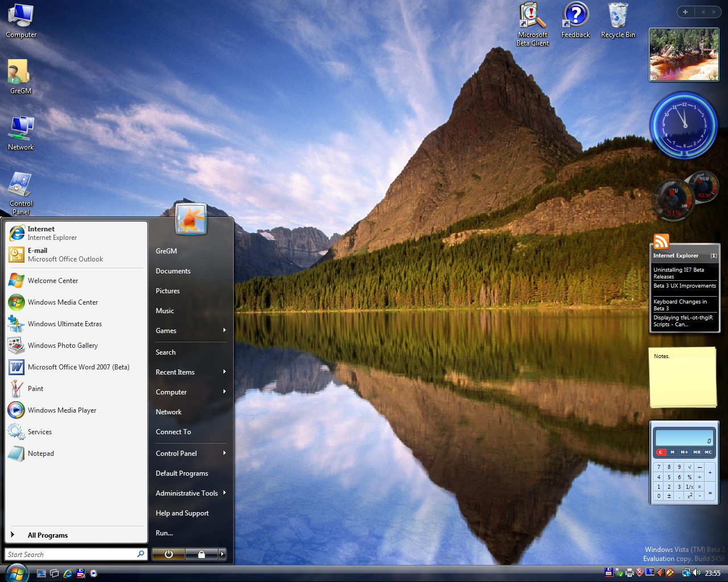
Task: Open Search from Start menu
Action: click(x=166, y=352)
